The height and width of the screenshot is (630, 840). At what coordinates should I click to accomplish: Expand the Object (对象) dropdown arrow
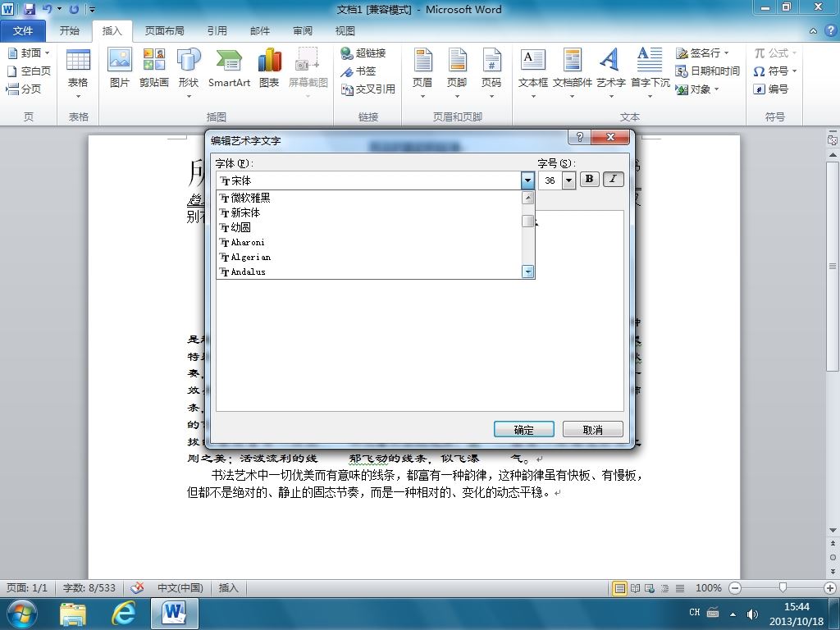716,89
